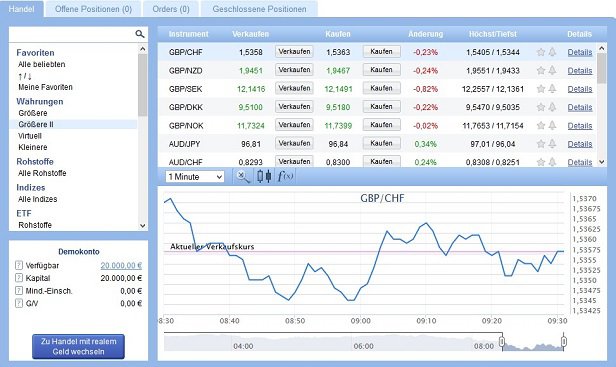Set price alert bell for GBP/NZD
The width and height of the screenshot is (616, 367).
pyautogui.click(x=552, y=70)
